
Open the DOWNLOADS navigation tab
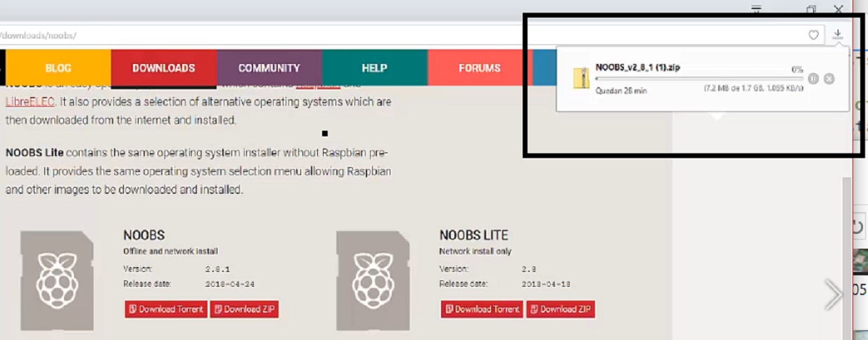point(164,68)
